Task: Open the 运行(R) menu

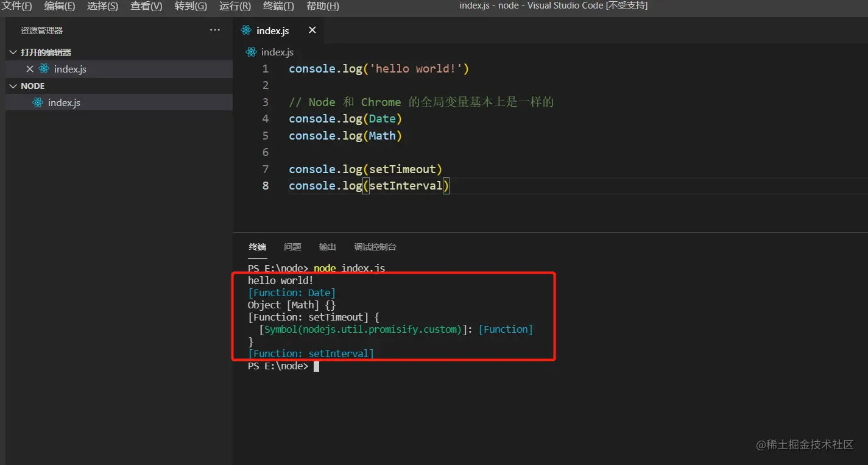Action: 235,6
